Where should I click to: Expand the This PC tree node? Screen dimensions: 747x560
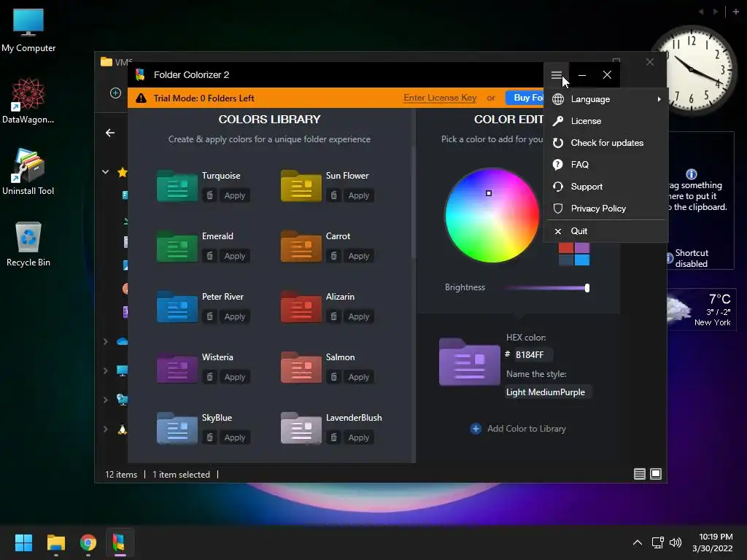pyautogui.click(x=105, y=370)
